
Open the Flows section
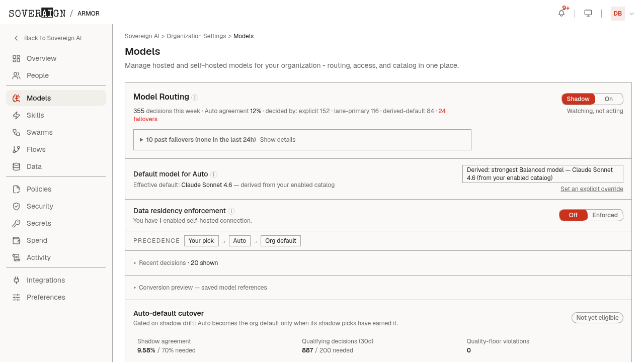coord(56,149)
